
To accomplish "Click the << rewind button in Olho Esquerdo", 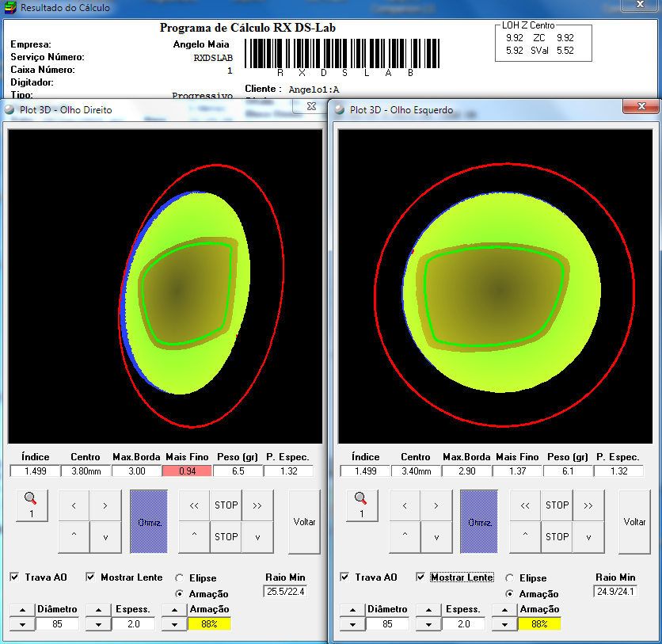I will click(x=525, y=505).
